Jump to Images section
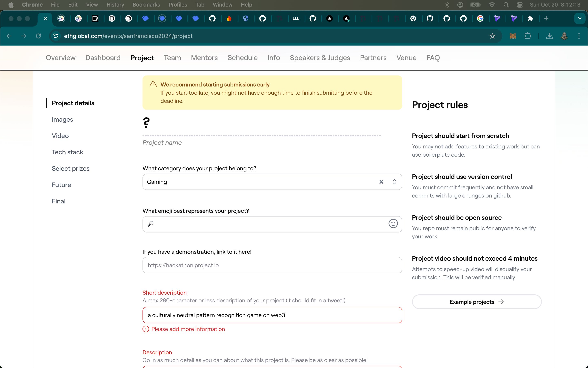The height and width of the screenshot is (368, 588). pos(62,120)
